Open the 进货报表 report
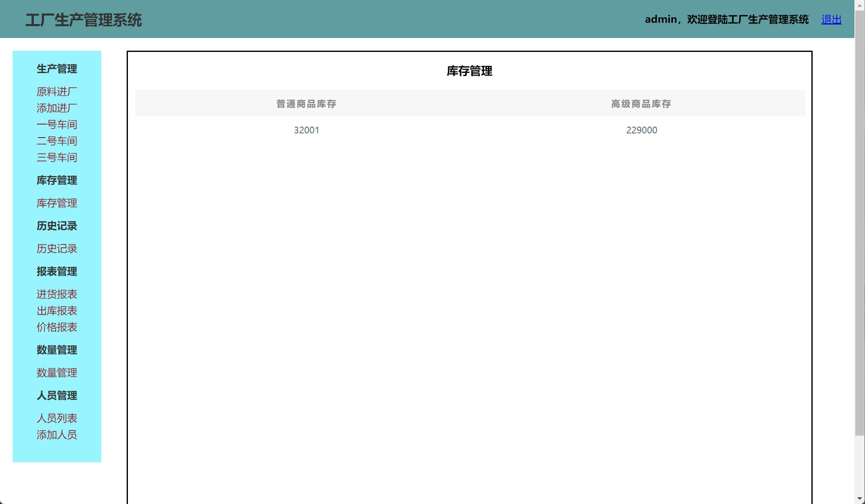Image resolution: width=865 pixels, height=504 pixels. coord(57,294)
